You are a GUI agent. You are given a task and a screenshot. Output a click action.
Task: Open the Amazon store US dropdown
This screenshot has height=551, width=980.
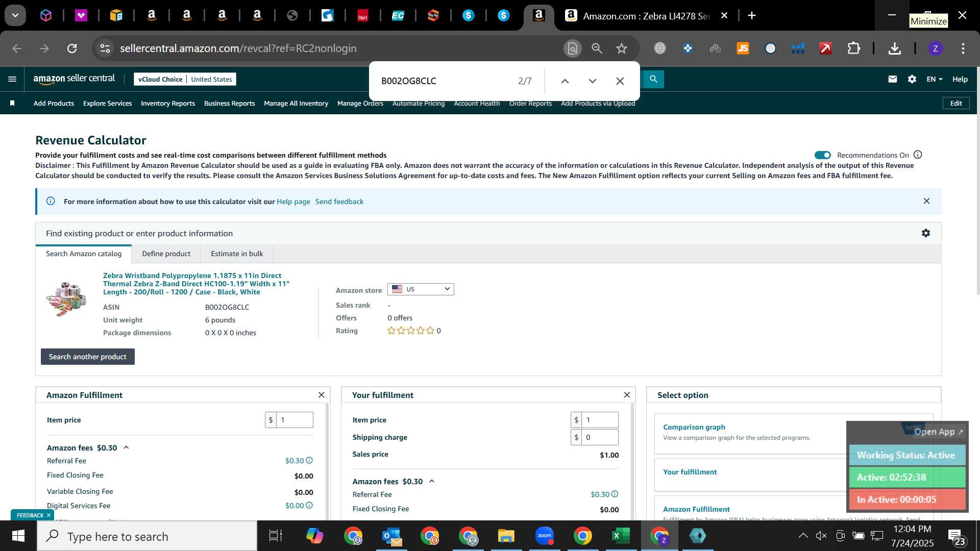[421, 289]
